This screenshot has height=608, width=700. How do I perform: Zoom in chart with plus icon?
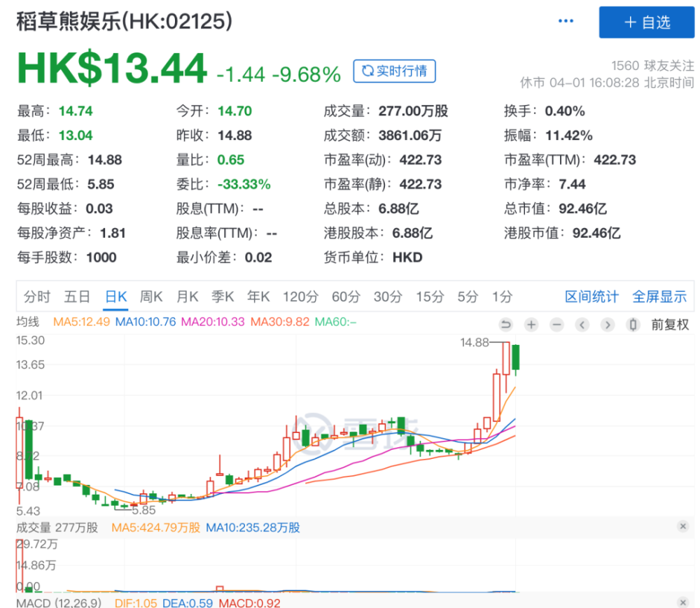pos(531,325)
